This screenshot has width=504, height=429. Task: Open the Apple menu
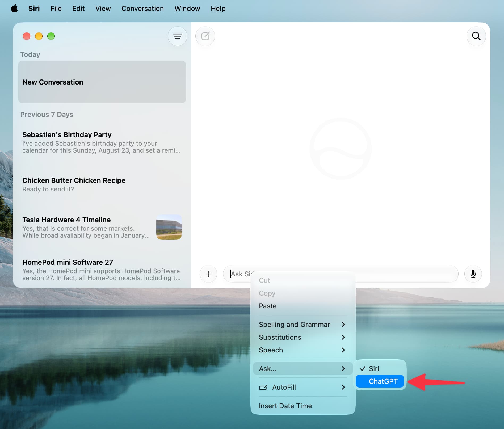[14, 9]
